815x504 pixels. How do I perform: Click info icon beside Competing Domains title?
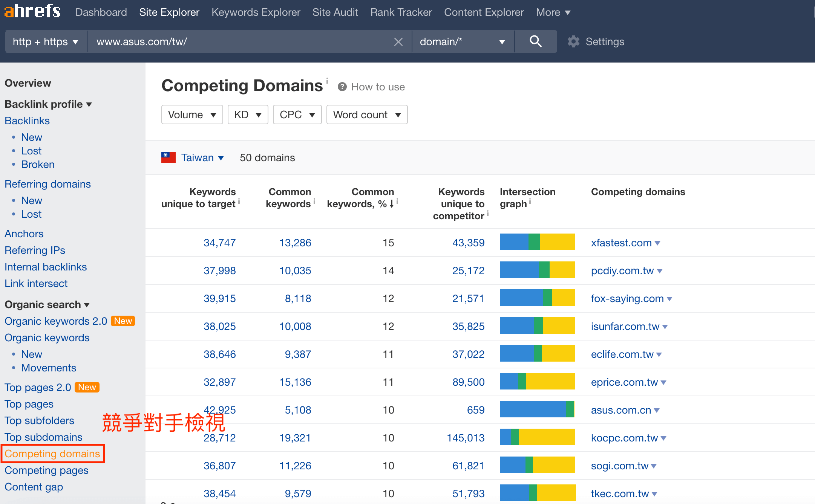pos(327,80)
